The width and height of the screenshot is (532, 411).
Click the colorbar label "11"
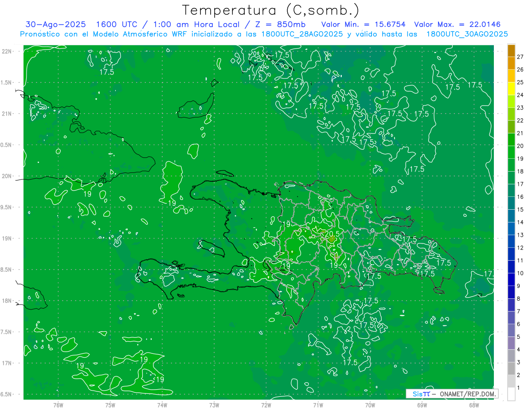pyautogui.click(x=520, y=260)
